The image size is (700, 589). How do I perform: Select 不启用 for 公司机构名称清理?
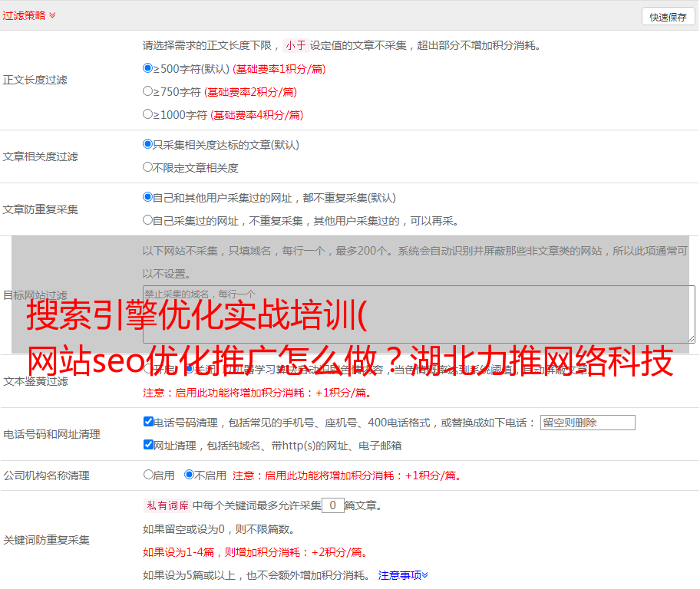pyautogui.click(x=189, y=475)
